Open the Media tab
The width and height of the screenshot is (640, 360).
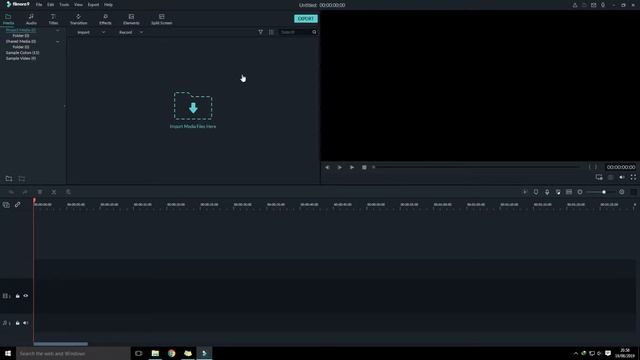tap(8, 19)
